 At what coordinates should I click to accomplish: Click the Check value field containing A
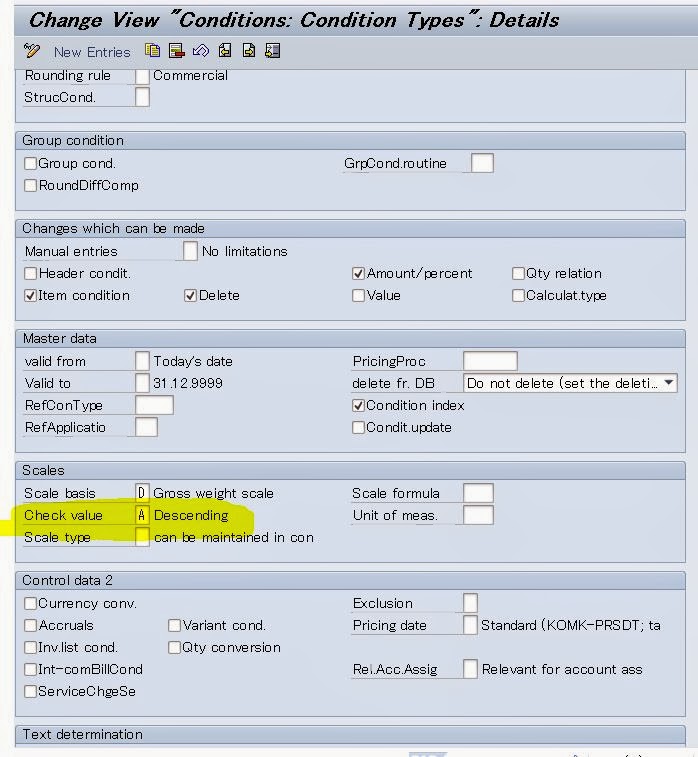pyautogui.click(x=142, y=515)
